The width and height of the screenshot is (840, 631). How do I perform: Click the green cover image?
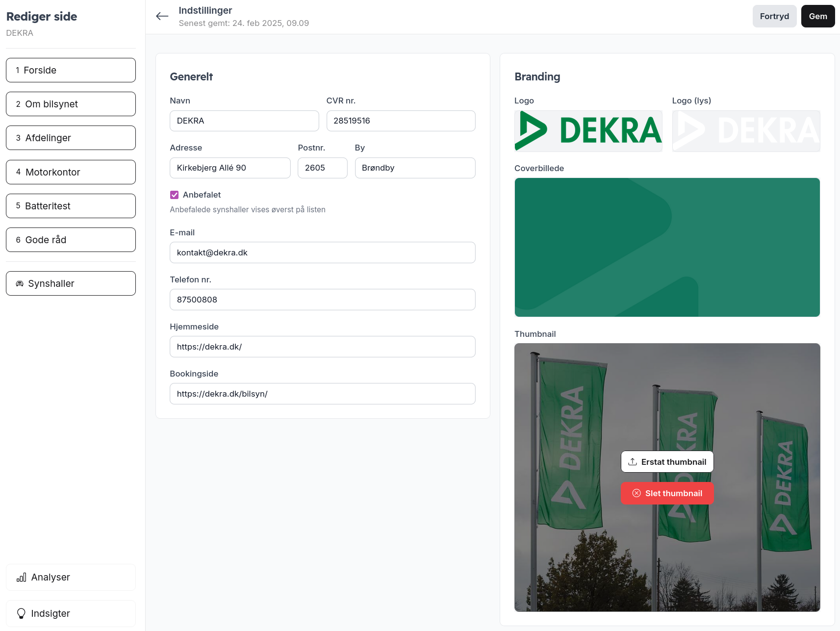pos(667,247)
